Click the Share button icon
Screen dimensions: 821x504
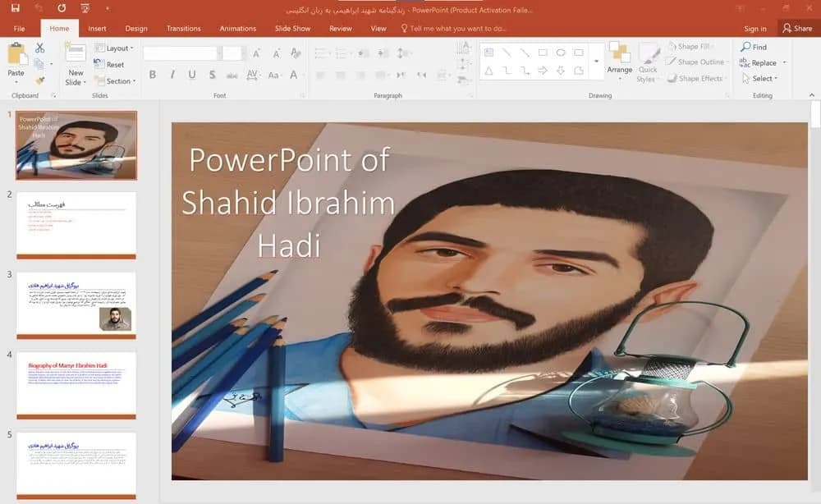pyautogui.click(x=787, y=28)
